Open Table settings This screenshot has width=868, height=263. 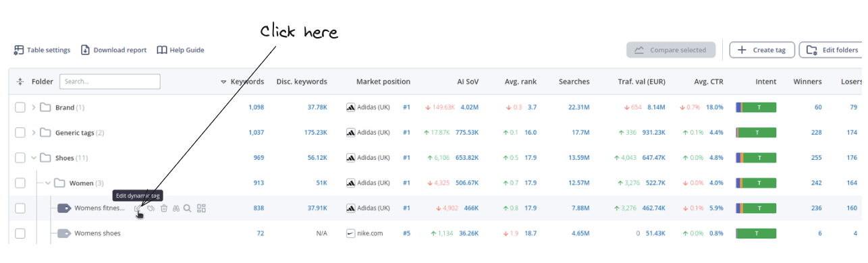(x=42, y=50)
